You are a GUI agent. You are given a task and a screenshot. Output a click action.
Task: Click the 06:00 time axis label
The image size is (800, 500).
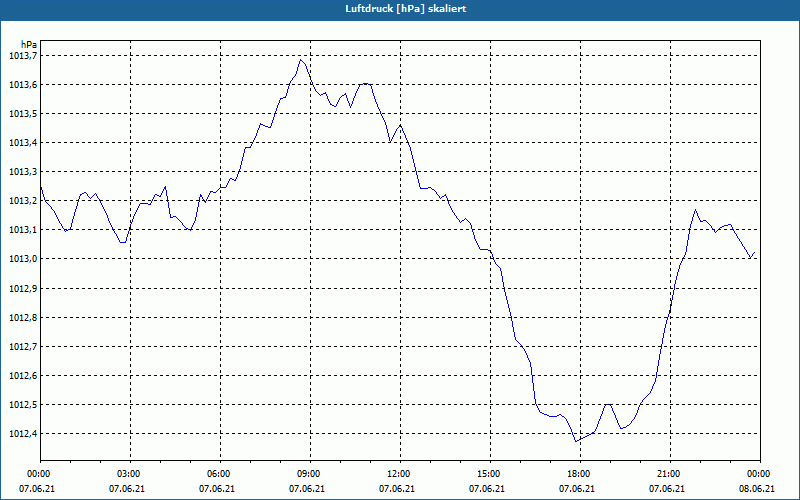[x=220, y=474]
